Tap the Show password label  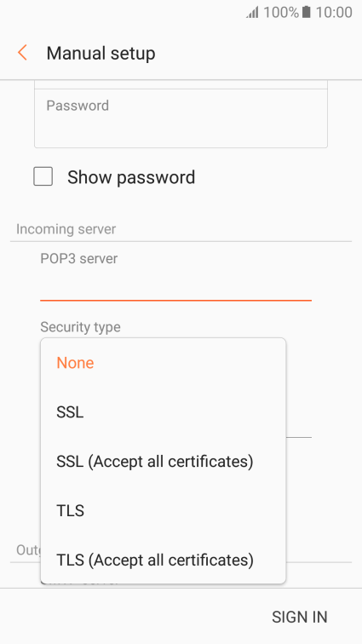point(131,177)
